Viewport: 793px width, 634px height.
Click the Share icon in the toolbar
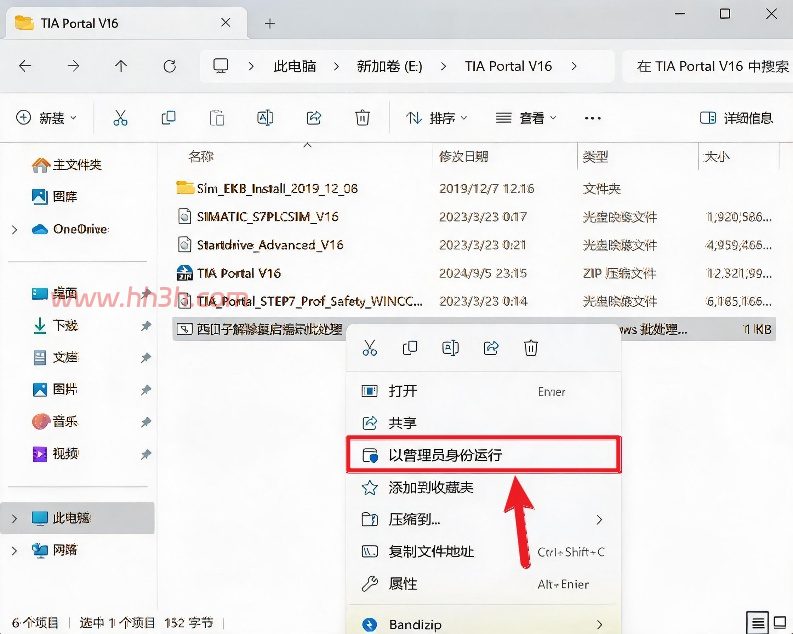314,118
